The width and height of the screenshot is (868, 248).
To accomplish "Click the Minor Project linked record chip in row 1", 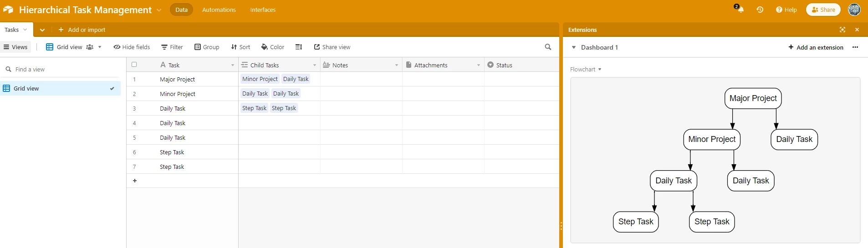I will [x=260, y=79].
